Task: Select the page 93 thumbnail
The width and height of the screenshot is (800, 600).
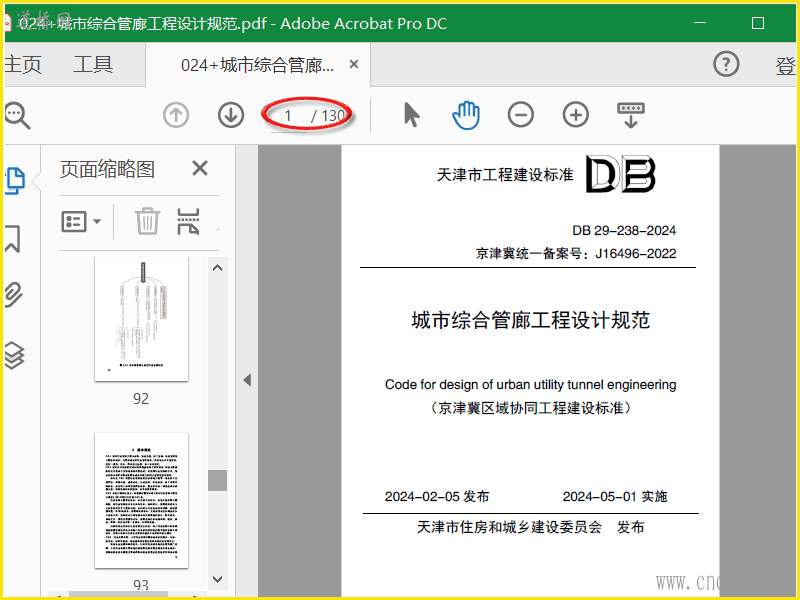Action: [x=141, y=501]
